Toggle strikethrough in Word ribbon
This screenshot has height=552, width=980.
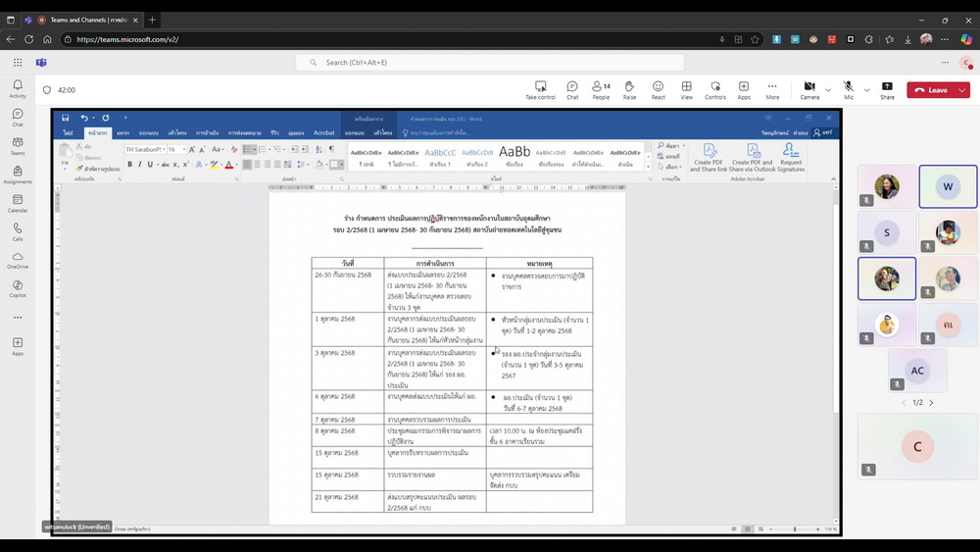(x=165, y=165)
